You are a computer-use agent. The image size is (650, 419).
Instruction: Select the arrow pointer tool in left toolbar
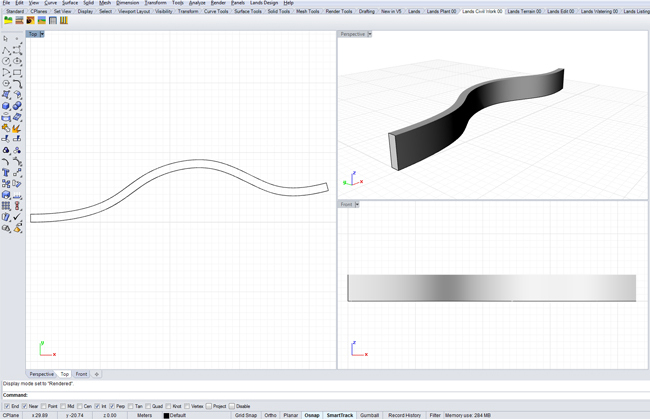click(x=6, y=39)
